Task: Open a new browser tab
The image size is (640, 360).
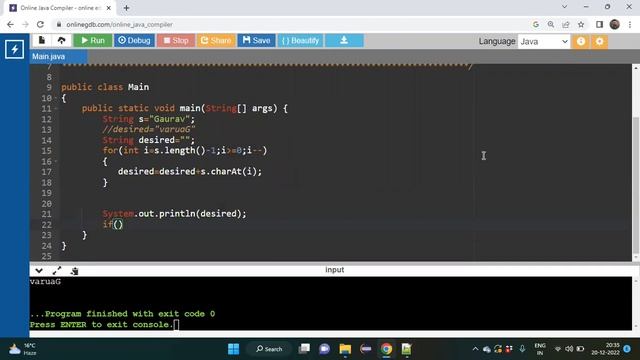Action: tap(127, 8)
